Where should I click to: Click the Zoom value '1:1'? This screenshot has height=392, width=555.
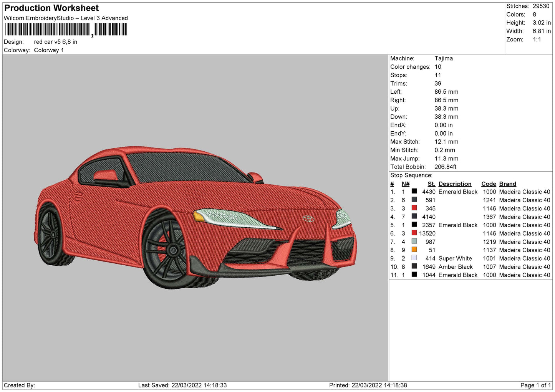tap(537, 40)
